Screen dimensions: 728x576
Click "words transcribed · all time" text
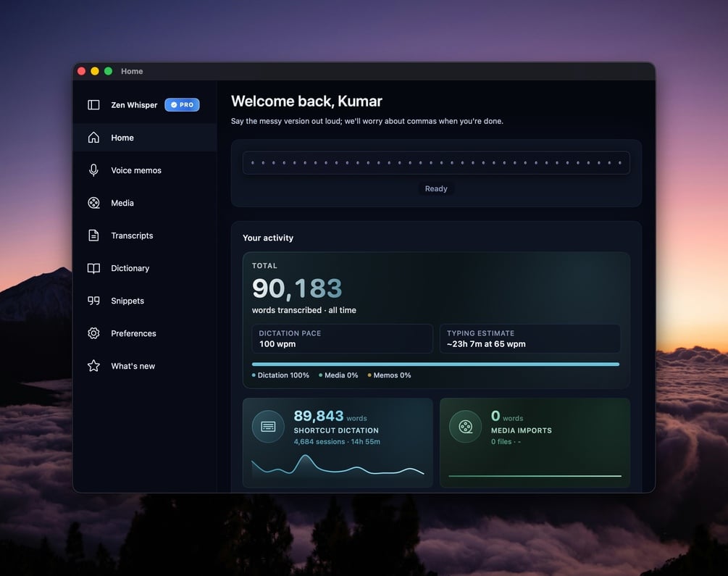pos(304,310)
